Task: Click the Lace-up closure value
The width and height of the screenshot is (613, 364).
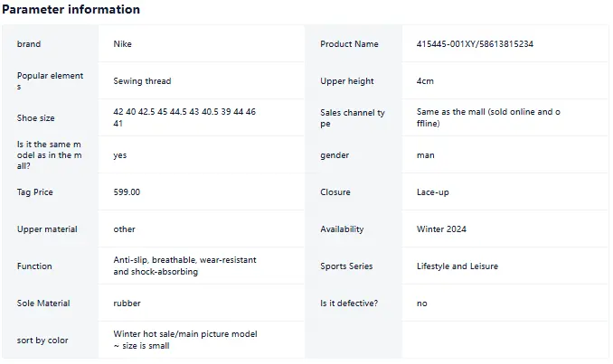Action: [x=433, y=192]
